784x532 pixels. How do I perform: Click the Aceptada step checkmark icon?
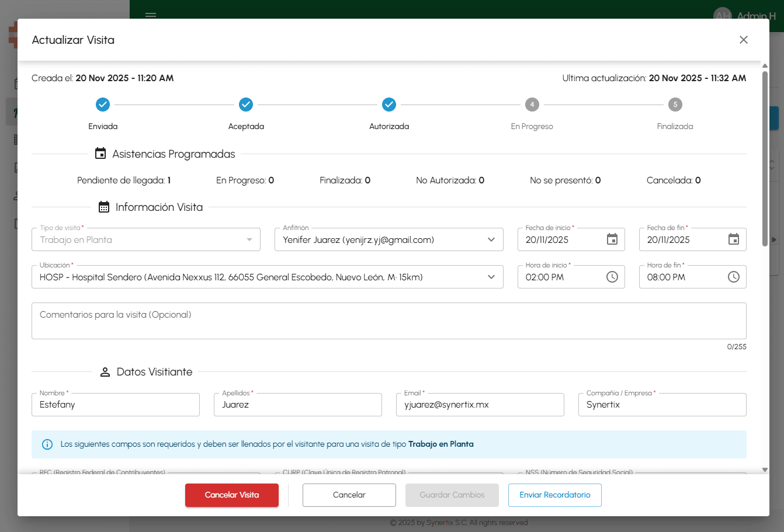246,105
